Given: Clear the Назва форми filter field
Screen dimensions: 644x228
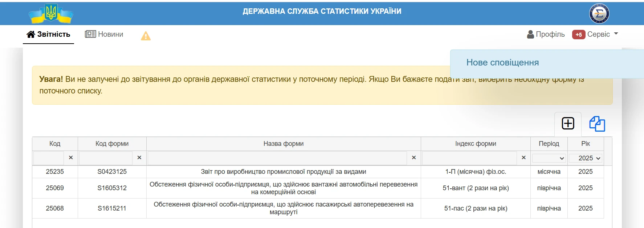Looking at the screenshot, I should click(413, 158).
